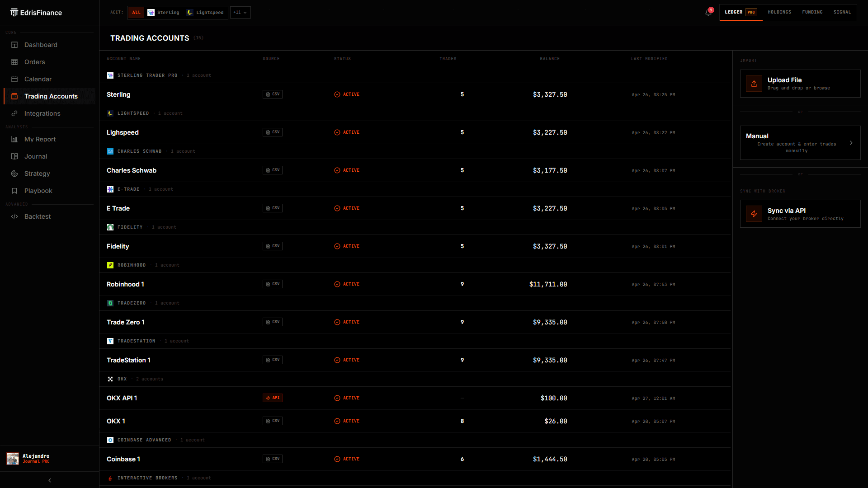The width and height of the screenshot is (868, 488).
Task: Click the Active status of Lighspeed
Action: 347,132
